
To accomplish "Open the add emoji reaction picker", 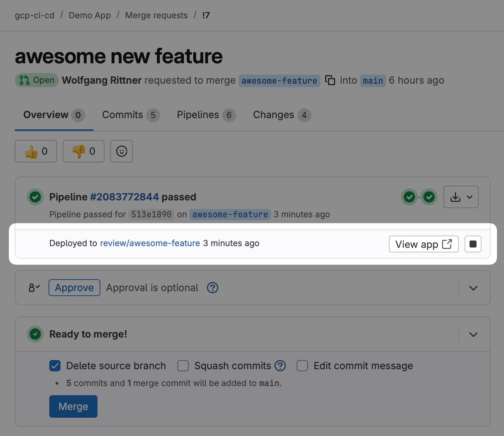I will click(121, 151).
